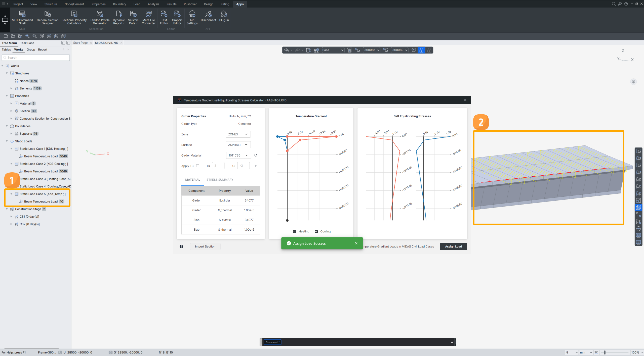Viewport: 644px width, 356px height.
Task: Uncheck the Heating checkbox
Action: click(x=295, y=231)
